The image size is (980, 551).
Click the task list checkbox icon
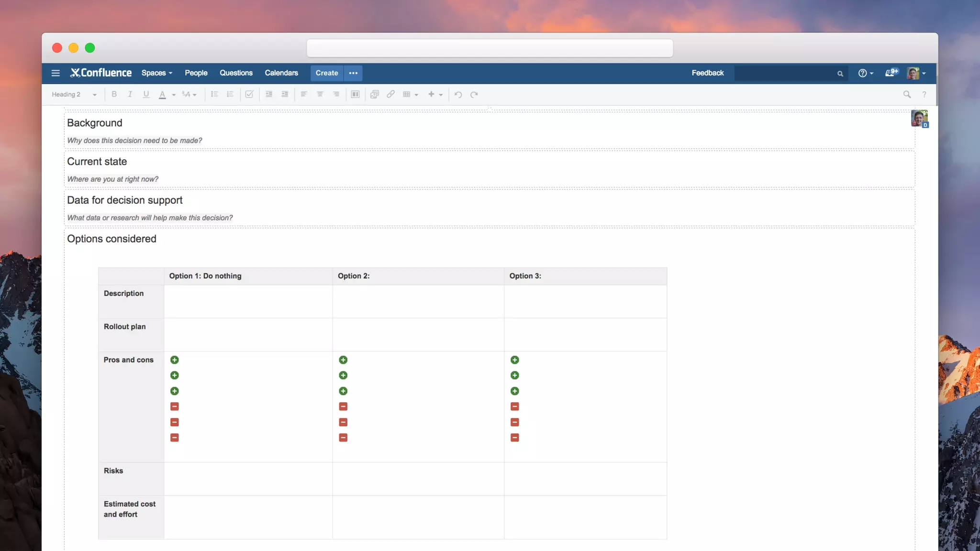(249, 94)
